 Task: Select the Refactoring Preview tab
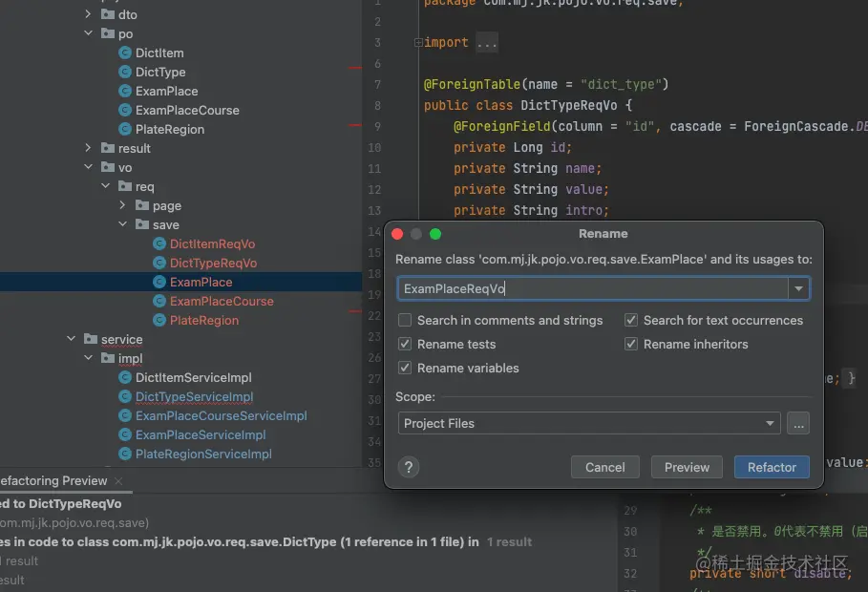click(x=53, y=480)
